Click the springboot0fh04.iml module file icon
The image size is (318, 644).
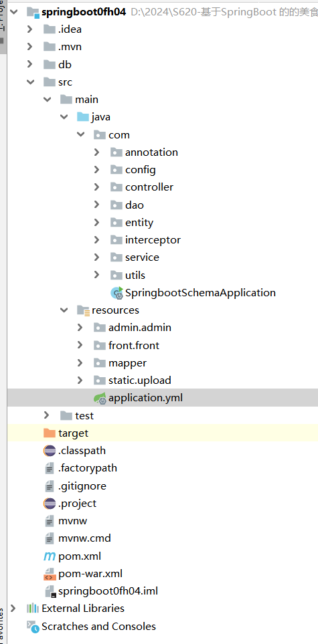pos(50,591)
